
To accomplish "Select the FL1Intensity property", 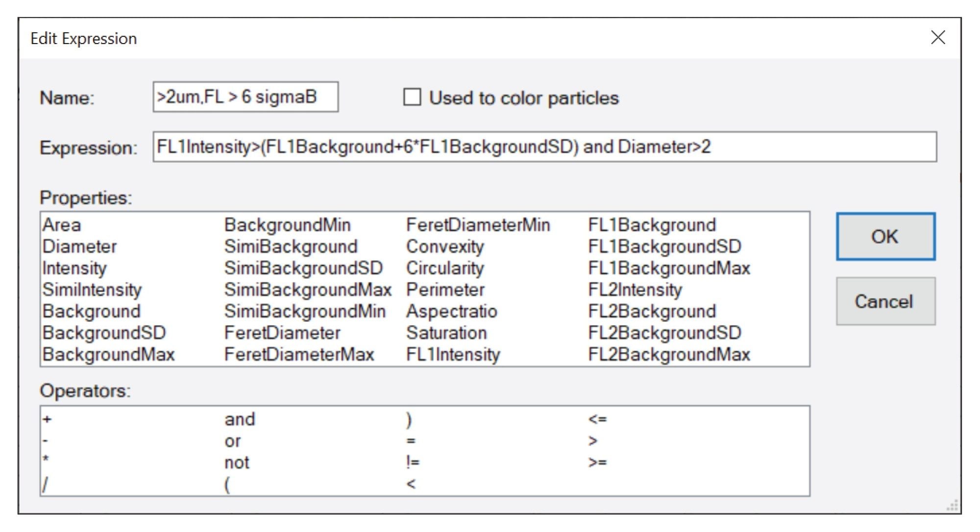I will [453, 354].
